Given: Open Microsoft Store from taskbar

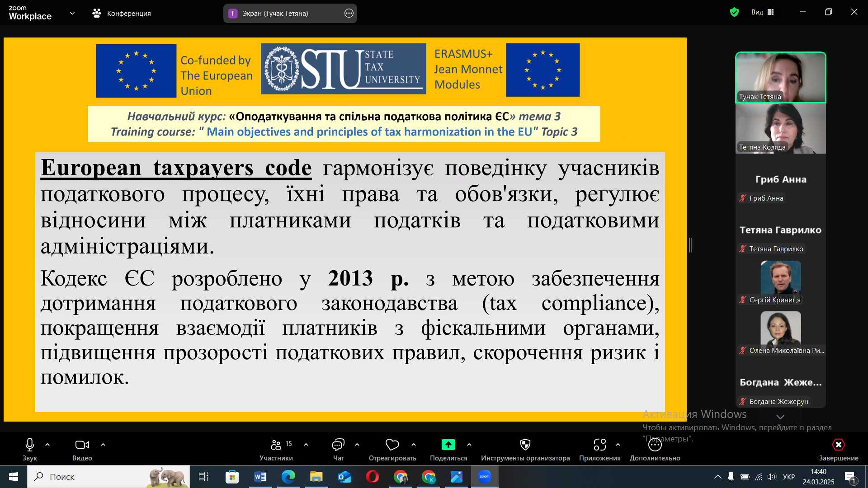Looking at the screenshot, I should [x=232, y=477].
